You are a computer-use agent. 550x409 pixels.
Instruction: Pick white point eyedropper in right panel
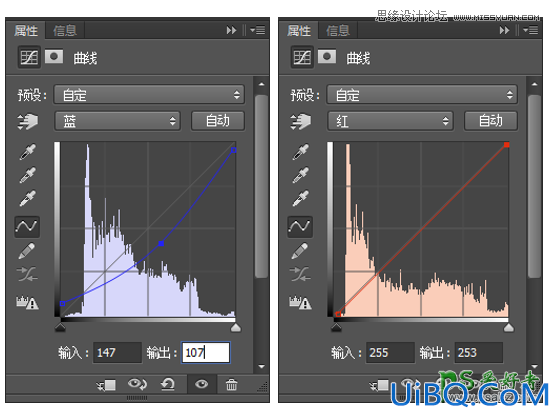[x=301, y=198]
